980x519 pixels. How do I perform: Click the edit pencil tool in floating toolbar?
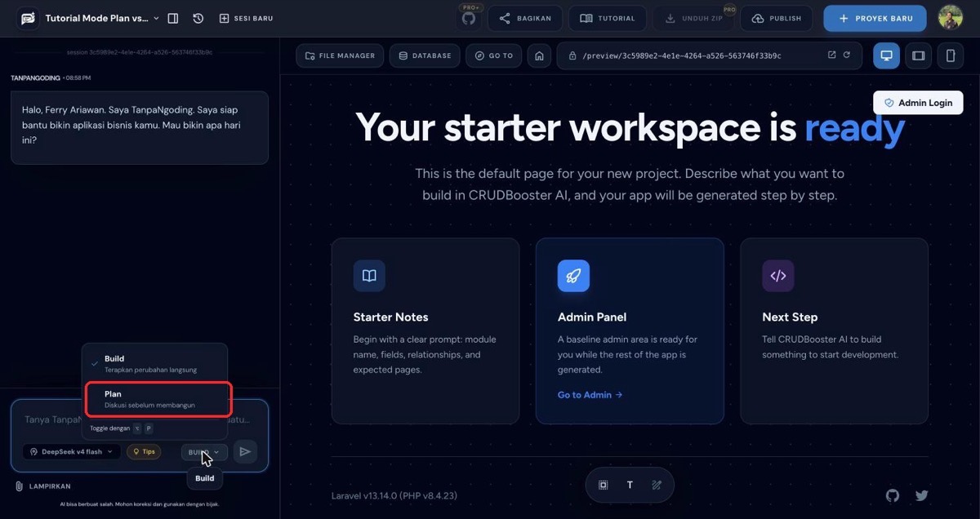(657, 485)
